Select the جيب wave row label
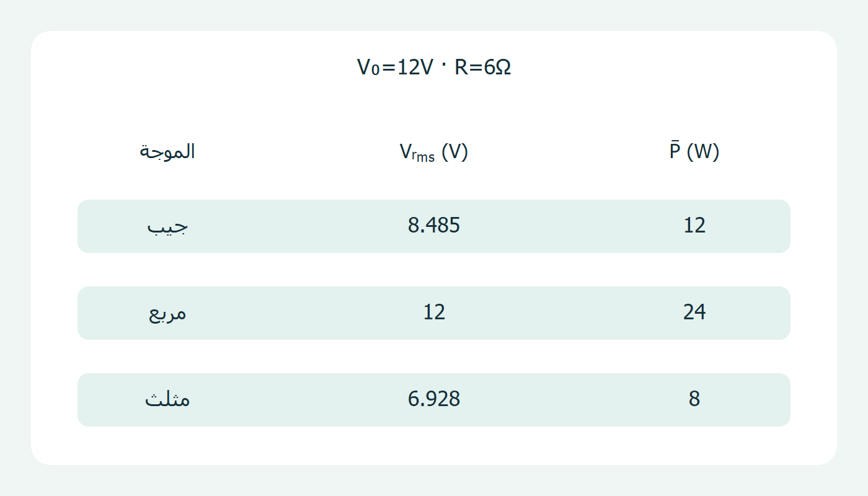868x496 pixels. [x=167, y=226]
